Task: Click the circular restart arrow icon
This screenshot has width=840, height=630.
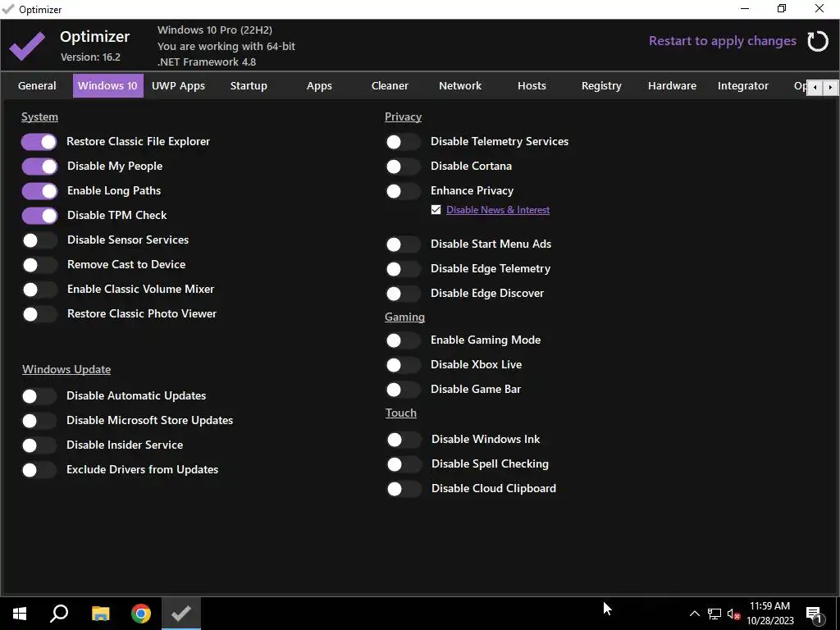Action: (x=818, y=41)
